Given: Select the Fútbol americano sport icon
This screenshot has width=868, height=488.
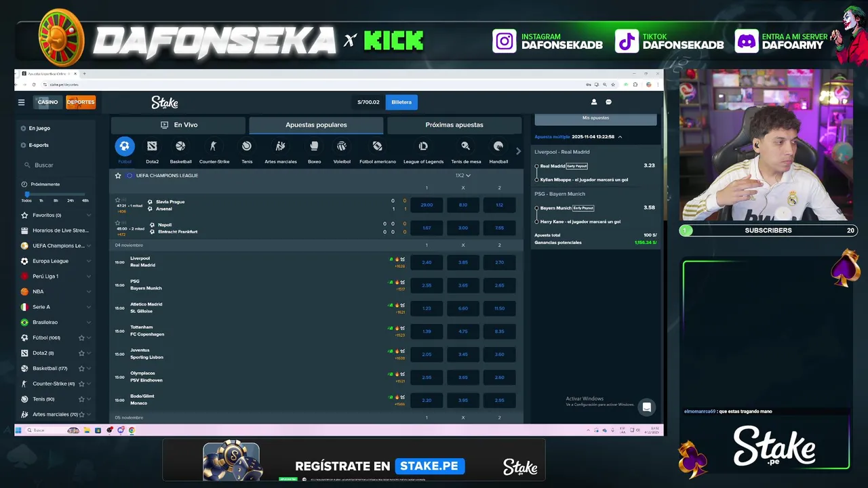Looking at the screenshot, I should click(x=378, y=146).
